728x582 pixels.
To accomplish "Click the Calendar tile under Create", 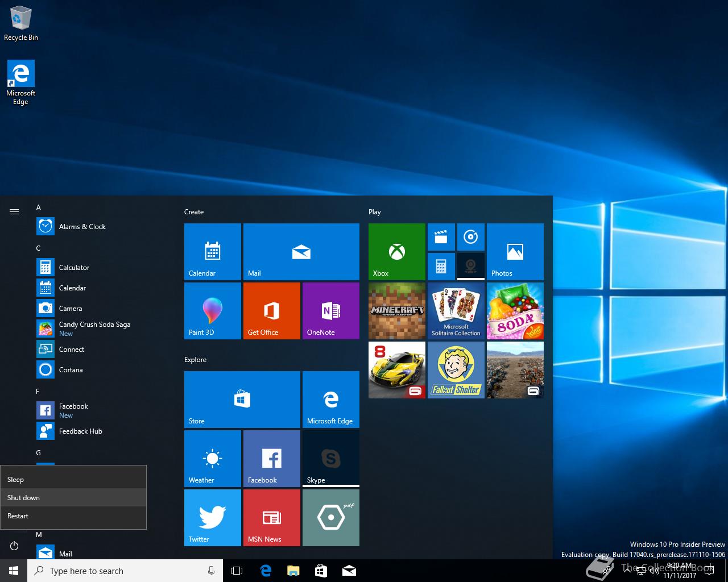I will (213, 252).
